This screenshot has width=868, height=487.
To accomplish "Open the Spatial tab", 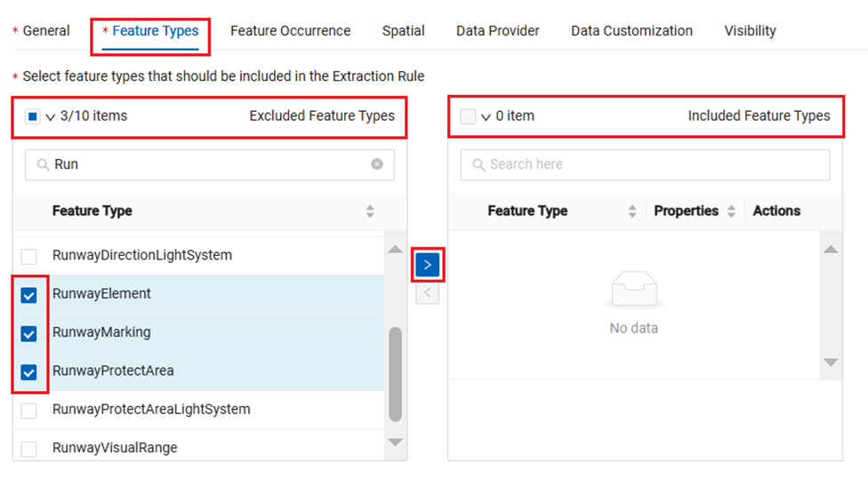I will click(403, 31).
